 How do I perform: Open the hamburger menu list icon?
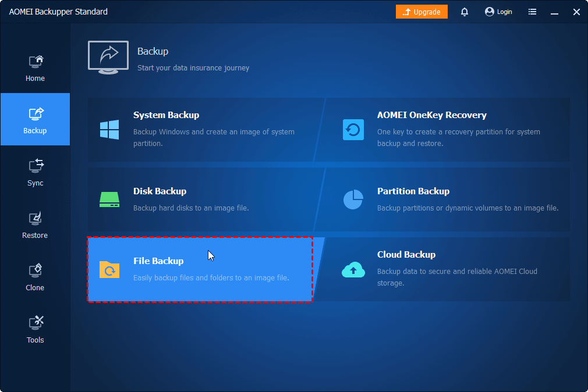pyautogui.click(x=532, y=12)
